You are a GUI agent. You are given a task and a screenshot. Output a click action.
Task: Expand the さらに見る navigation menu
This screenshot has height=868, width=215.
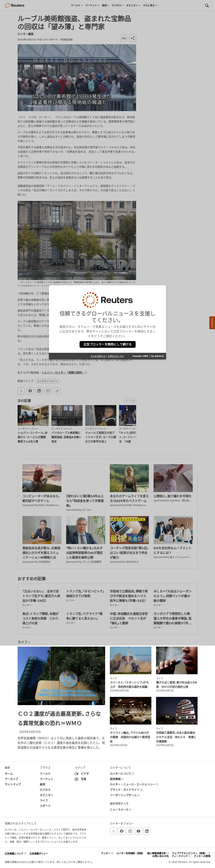coord(150,5)
